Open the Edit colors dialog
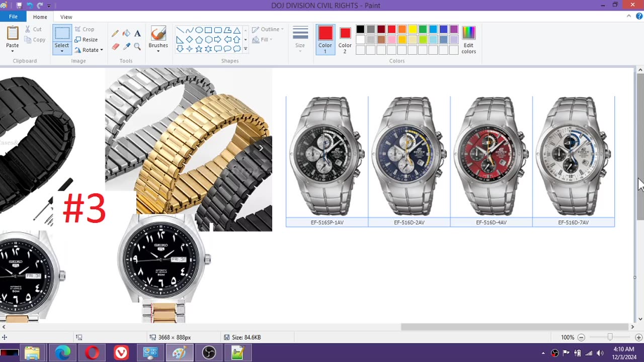Screen dimensions: 644x362 tap(468, 40)
